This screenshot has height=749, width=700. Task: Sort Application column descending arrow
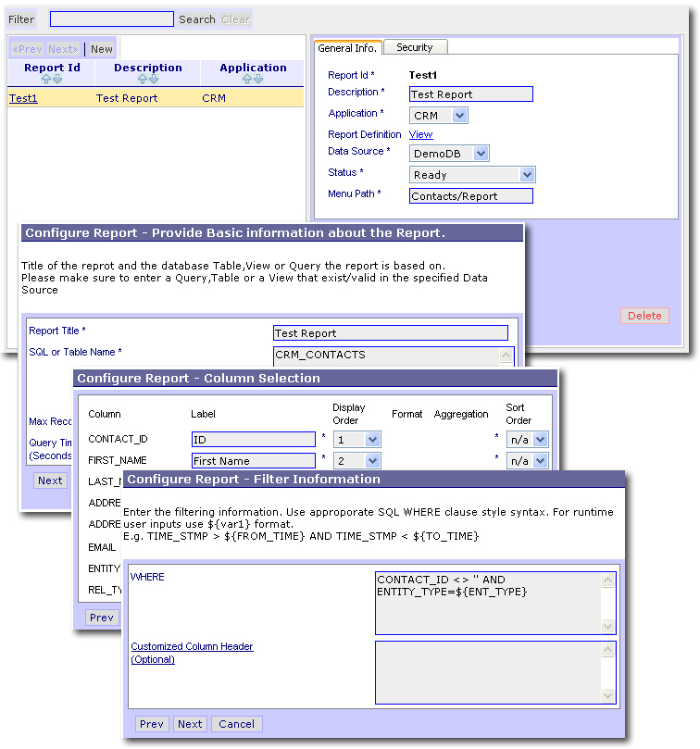258,79
